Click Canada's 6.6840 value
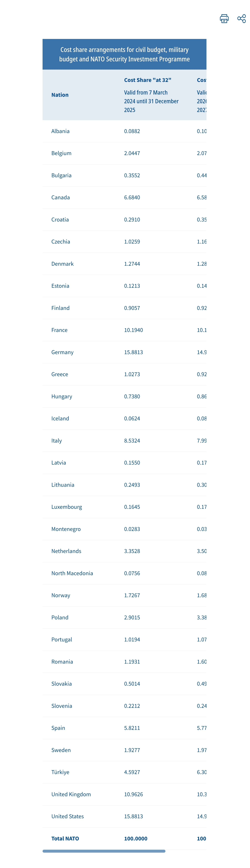Image resolution: width=250 pixels, height=868 pixels. [x=132, y=197]
